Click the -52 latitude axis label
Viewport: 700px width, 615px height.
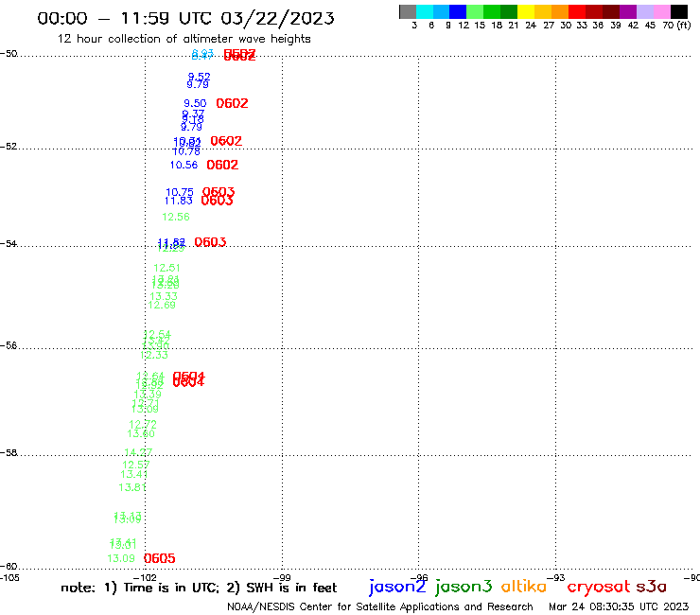(9, 147)
